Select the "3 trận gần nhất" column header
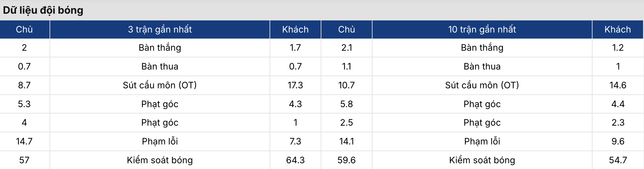The width and height of the screenshot is (644, 169). pos(160,29)
